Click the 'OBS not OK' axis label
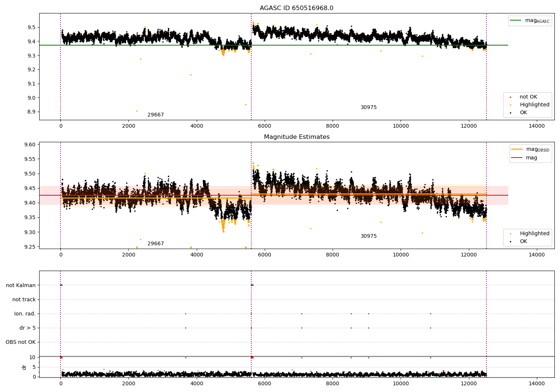 click(21, 342)
